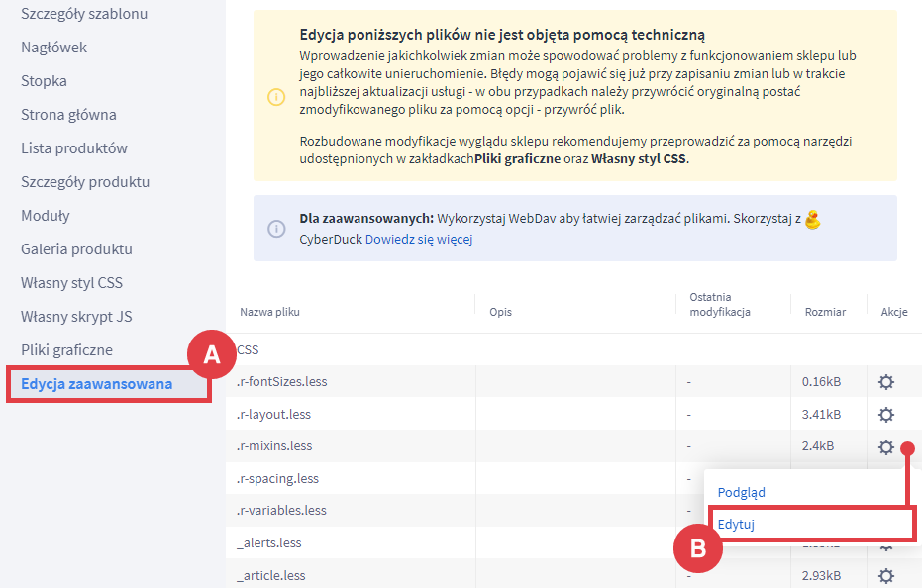This screenshot has width=922, height=588.
Task: Click the Rozmiar column header
Action: click(824, 312)
